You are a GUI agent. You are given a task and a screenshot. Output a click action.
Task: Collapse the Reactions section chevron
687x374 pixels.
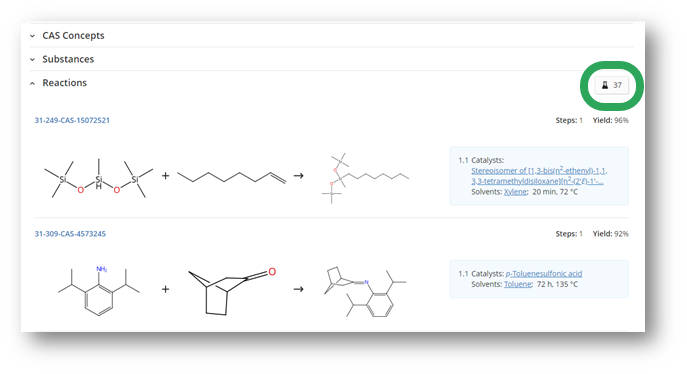pos(32,83)
